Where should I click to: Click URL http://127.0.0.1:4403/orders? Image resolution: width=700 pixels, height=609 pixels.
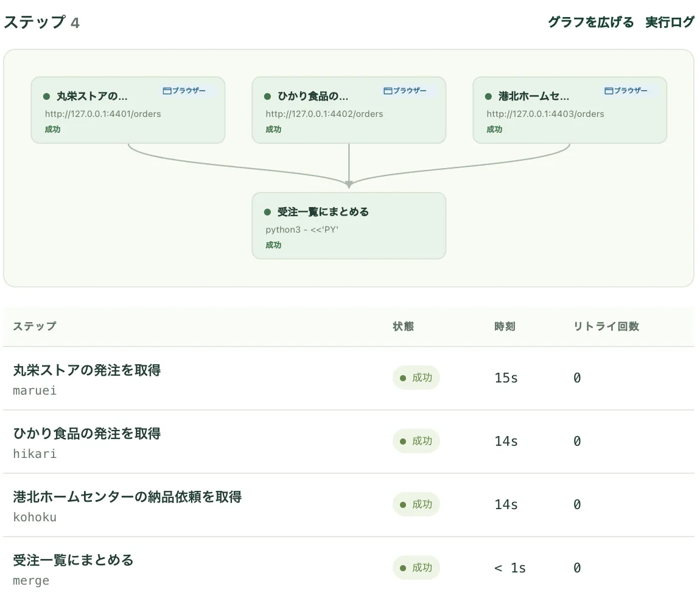click(x=545, y=114)
